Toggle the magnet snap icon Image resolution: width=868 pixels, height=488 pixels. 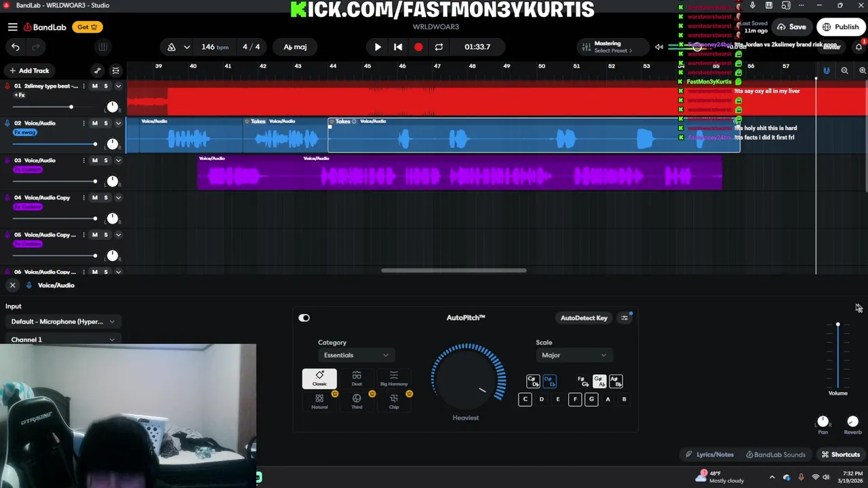coord(826,70)
